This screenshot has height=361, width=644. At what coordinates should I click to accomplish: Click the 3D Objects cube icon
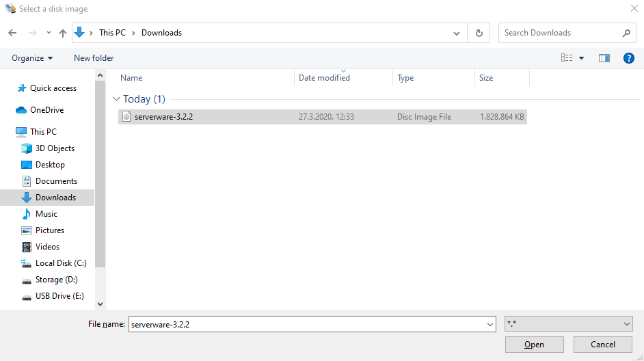(x=26, y=148)
